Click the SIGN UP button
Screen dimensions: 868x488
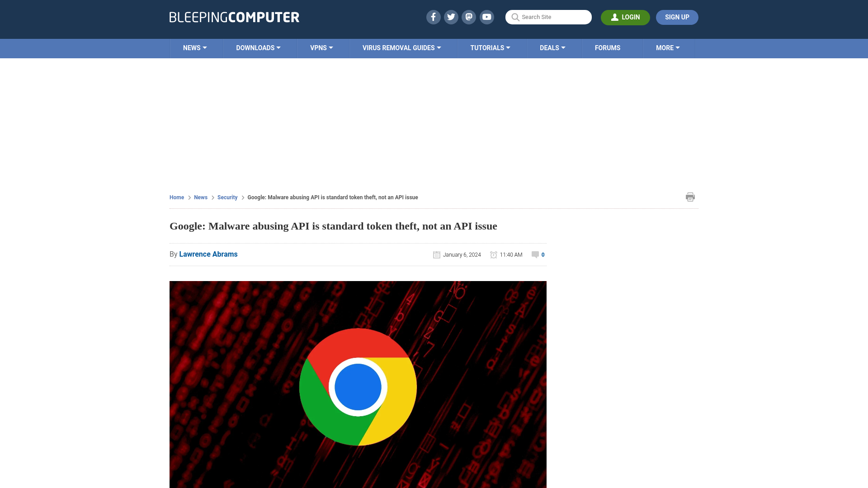pyautogui.click(x=677, y=17)
